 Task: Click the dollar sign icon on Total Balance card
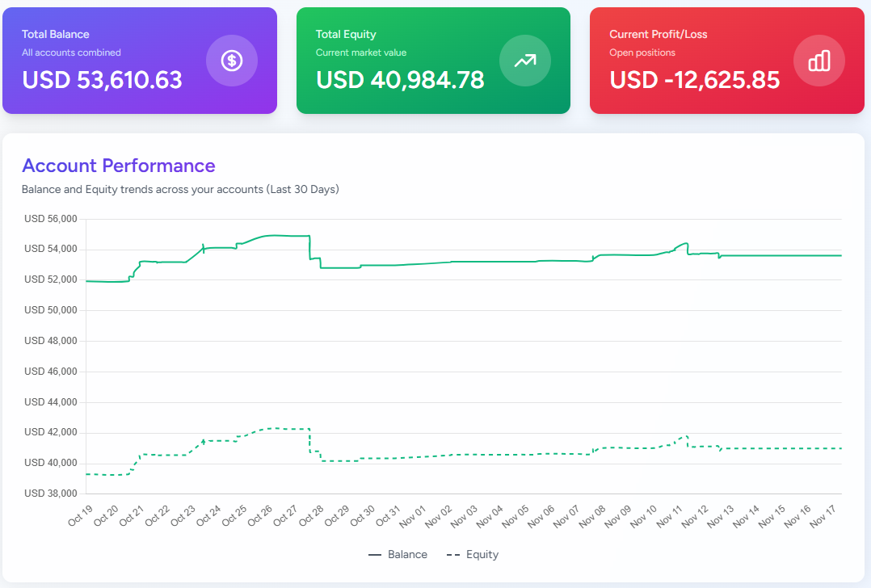[232, 61]
